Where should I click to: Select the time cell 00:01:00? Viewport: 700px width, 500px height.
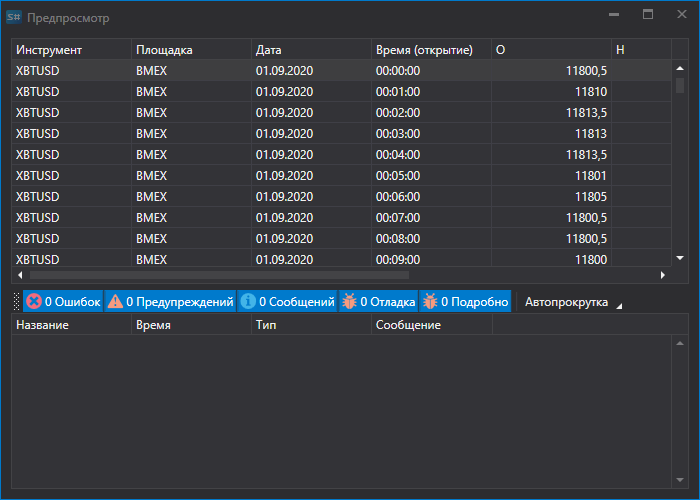pos(432,92)
